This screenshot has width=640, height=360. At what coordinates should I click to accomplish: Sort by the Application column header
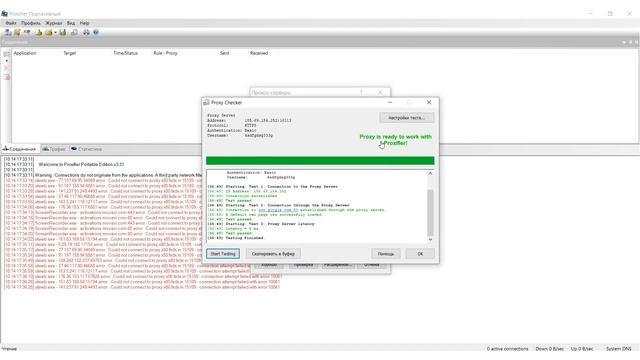coord(25,53)
